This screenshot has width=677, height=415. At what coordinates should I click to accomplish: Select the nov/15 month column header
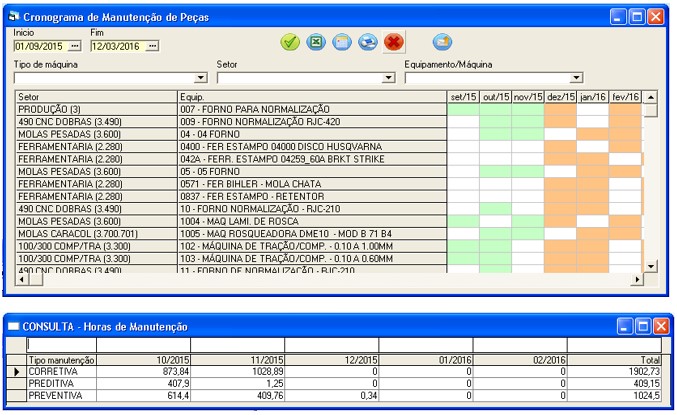pyautogui.click(x=528, y=97)
